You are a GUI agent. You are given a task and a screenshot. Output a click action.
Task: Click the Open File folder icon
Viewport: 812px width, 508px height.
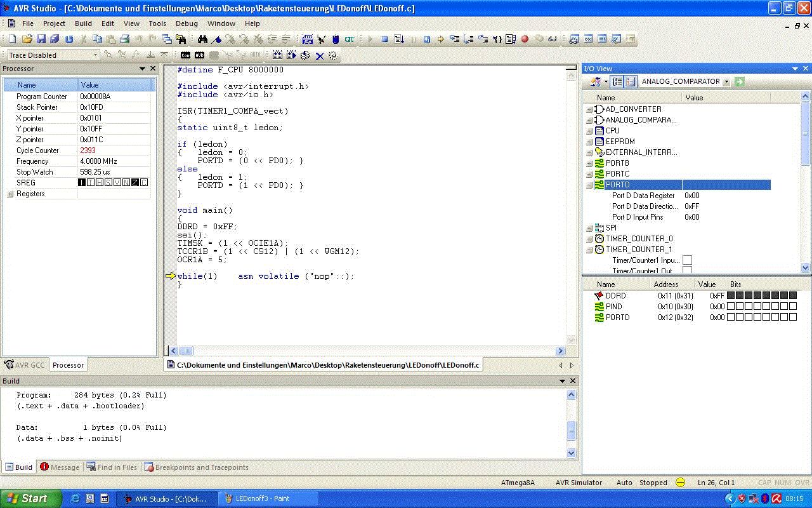(27, 39)
